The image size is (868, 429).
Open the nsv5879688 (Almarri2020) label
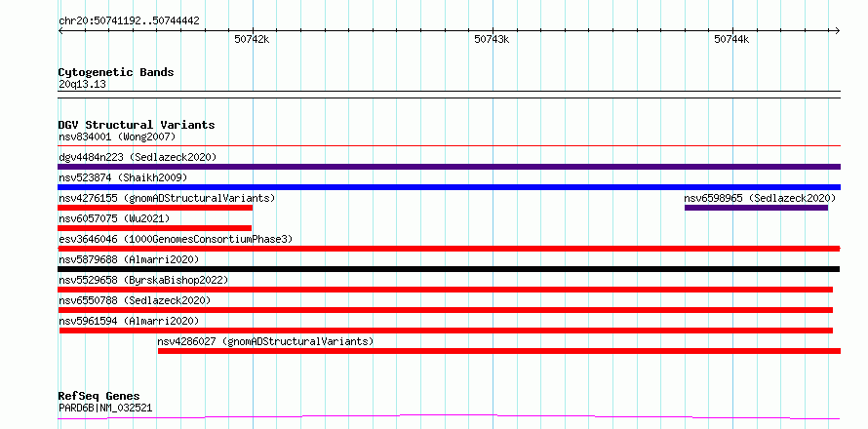pyautogui.click(x=129, y=259)
